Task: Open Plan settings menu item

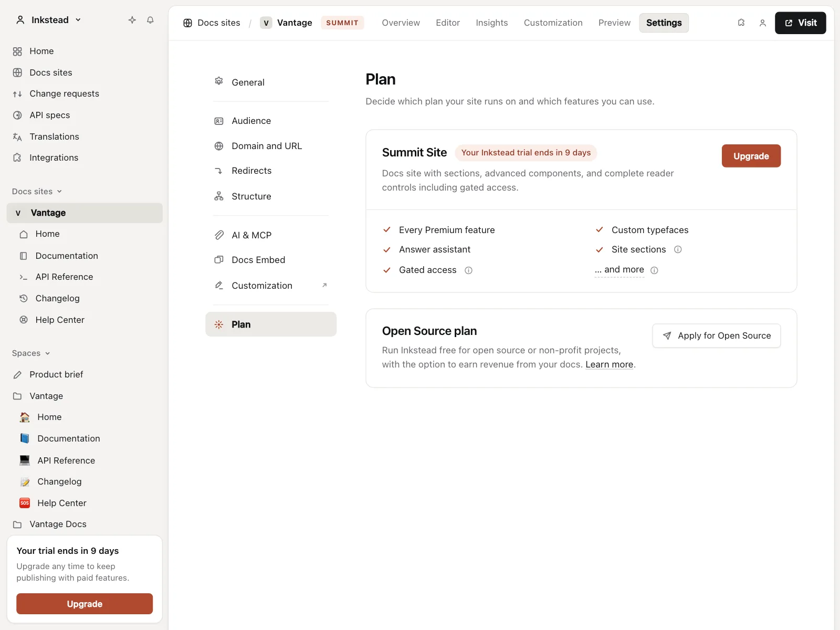Action: coord(271,324)
